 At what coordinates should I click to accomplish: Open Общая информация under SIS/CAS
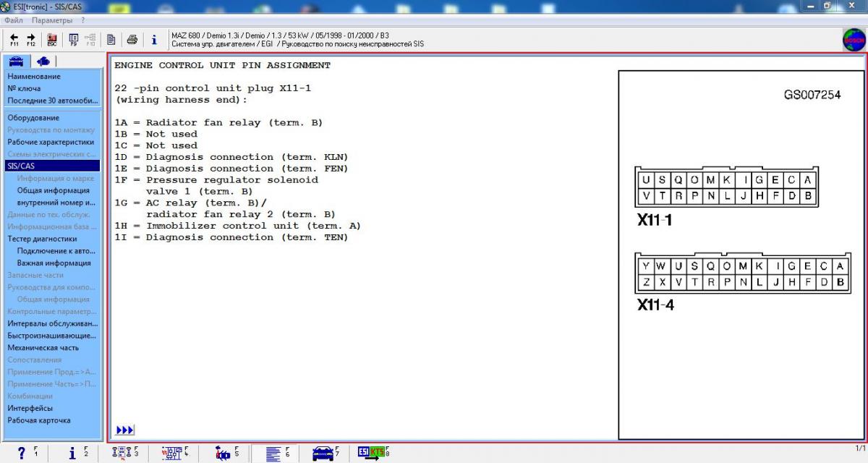coord(54,190)
